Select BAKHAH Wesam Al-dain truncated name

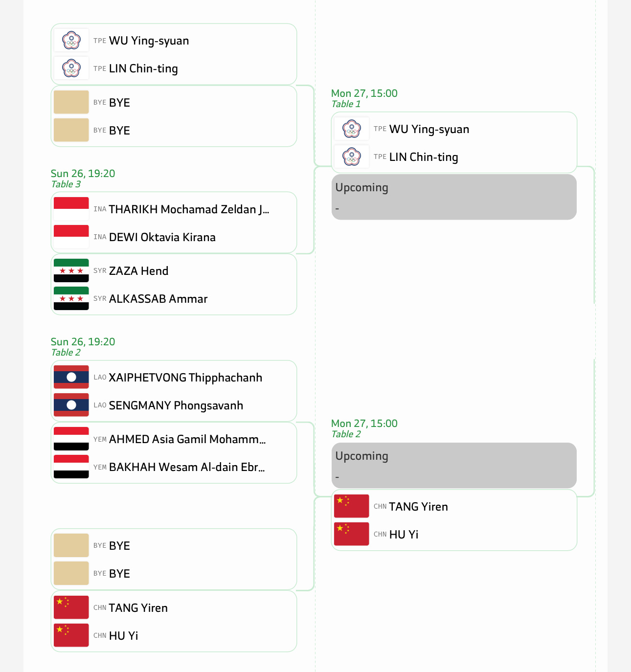(187, 467)
